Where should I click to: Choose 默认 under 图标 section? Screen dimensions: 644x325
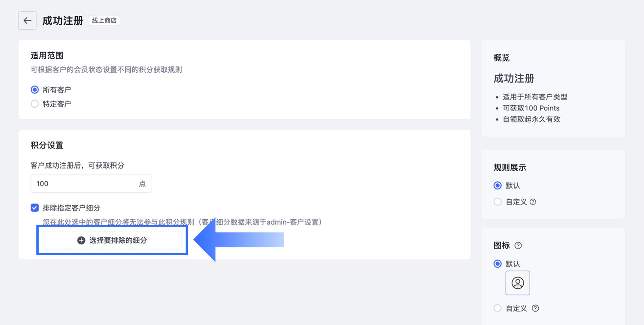498,264
